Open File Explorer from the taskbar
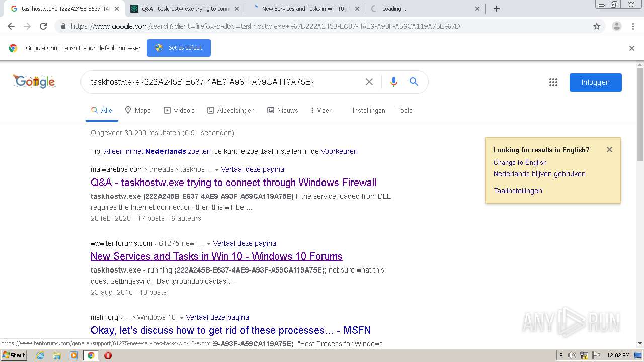 tap(57, 355)
